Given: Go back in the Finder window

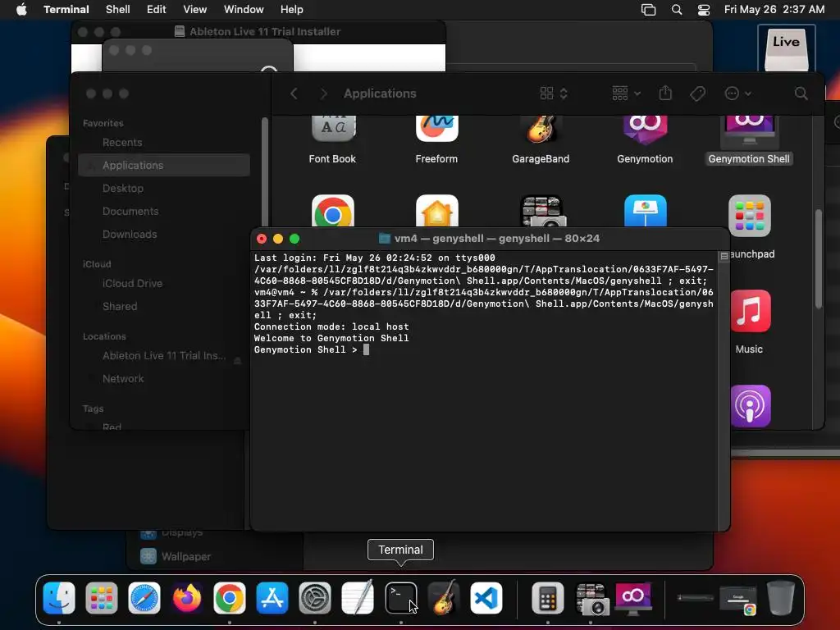Looking at the screenshot, I should coord(294,94).
